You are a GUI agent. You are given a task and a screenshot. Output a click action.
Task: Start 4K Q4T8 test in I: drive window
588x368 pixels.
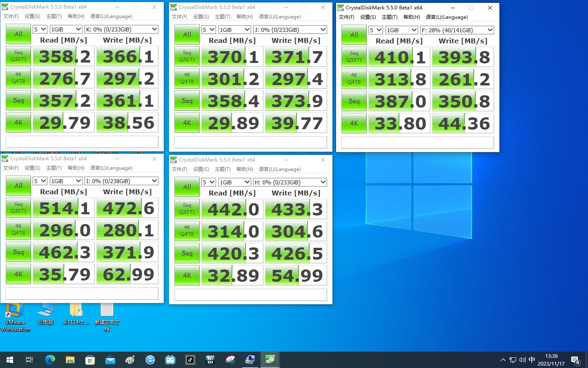click(x=18, y=230)
